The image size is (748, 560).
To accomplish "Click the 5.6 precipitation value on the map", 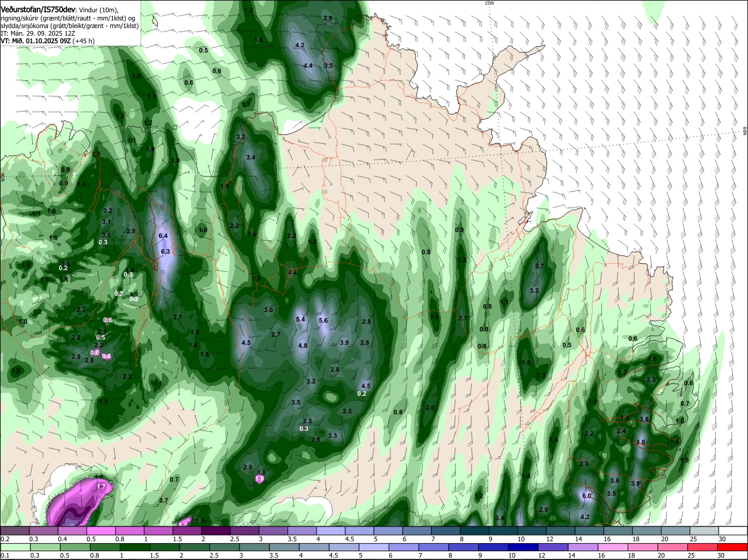I will [323, 321].
